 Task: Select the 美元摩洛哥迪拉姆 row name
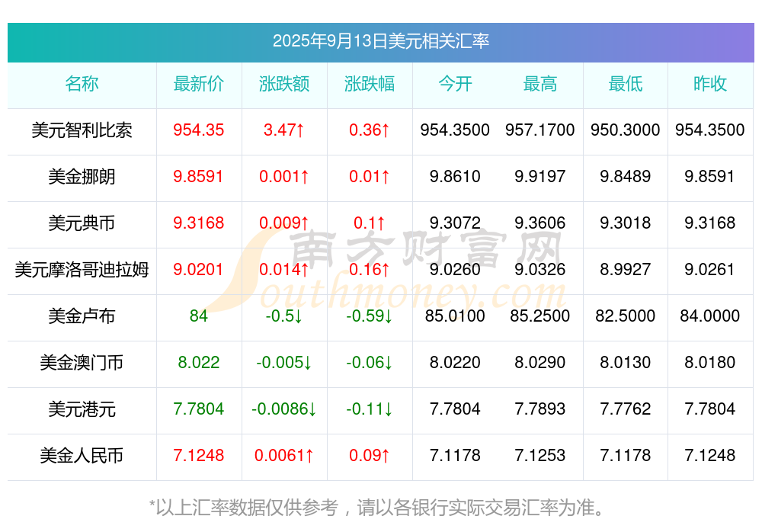(82, 269)
